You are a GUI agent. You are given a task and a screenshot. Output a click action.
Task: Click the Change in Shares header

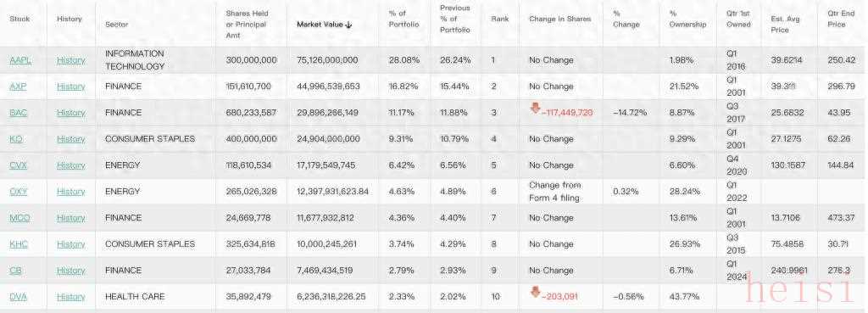[559, 19]
